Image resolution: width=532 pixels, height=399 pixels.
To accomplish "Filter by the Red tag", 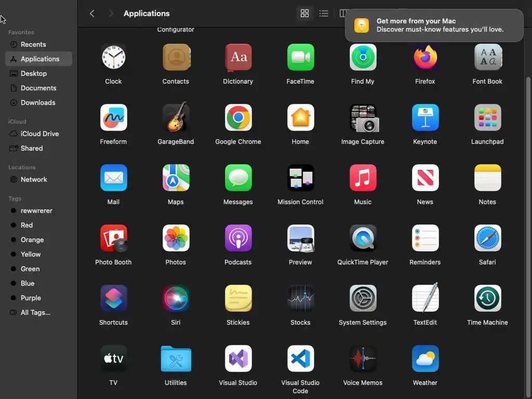I will click(38, 225).
